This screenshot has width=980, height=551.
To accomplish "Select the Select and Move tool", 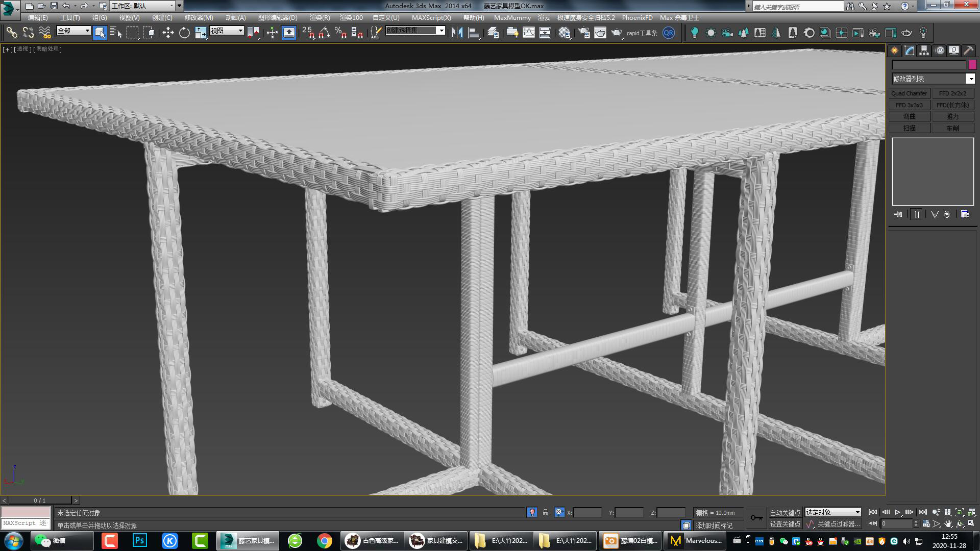I will [x=168, y=32].
